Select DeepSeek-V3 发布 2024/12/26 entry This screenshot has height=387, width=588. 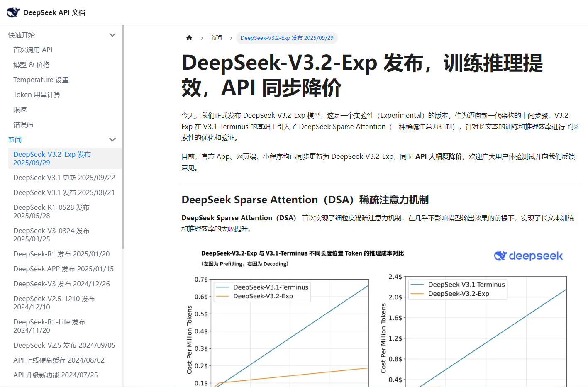(61, 284)
